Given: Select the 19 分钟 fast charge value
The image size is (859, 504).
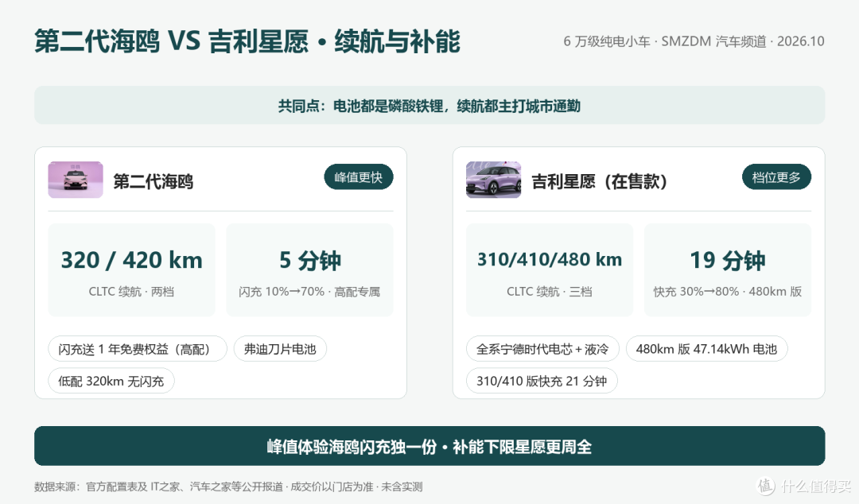Looking at the screenshot, I should (728, 260).
